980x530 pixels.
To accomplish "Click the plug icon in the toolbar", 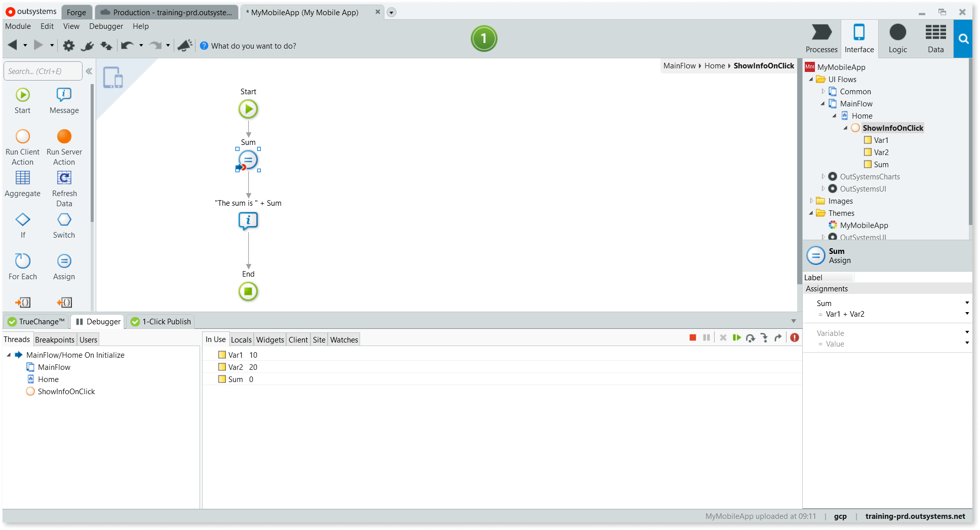I will 87,46.
